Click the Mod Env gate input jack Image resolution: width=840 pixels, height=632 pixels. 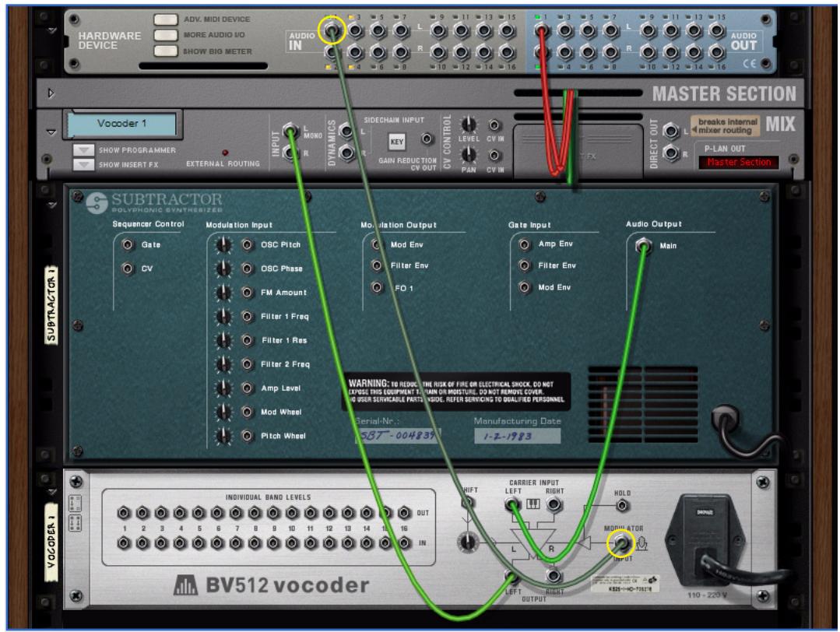coord(525,288)
